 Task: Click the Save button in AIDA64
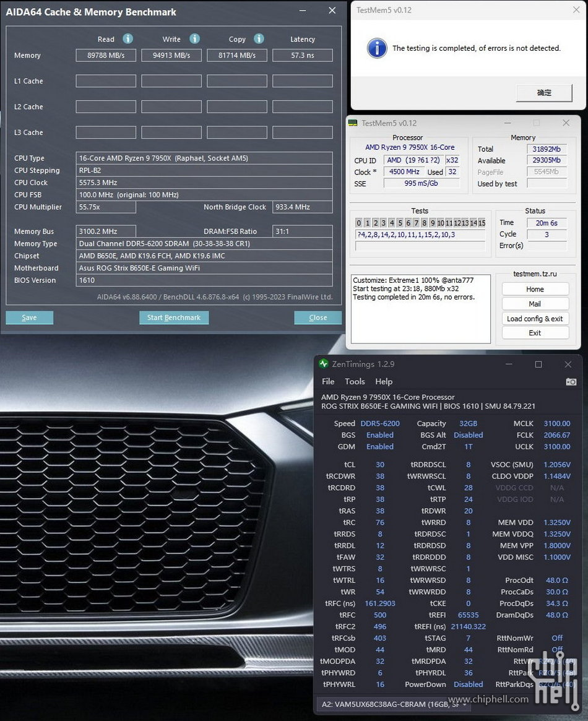click(30, 317)
